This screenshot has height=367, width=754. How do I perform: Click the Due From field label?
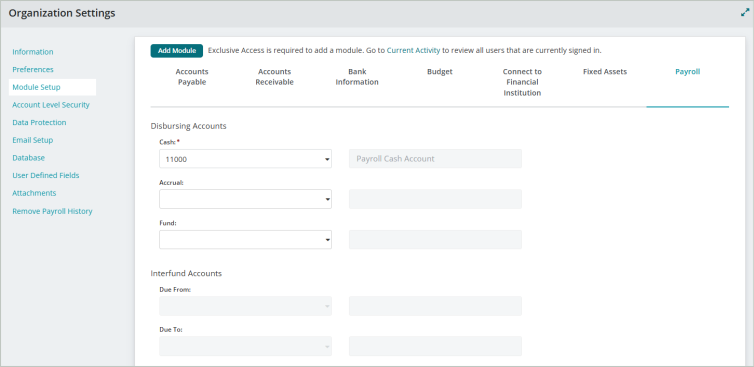point(175,290)
